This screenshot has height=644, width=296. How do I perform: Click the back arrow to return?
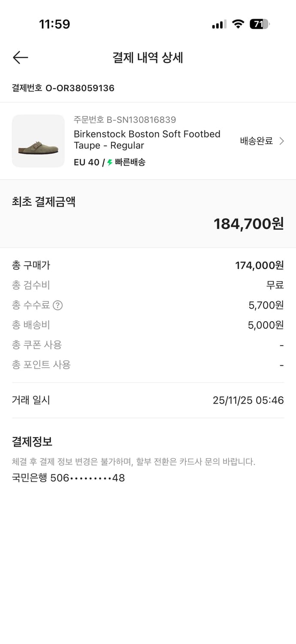coord(20,57)
